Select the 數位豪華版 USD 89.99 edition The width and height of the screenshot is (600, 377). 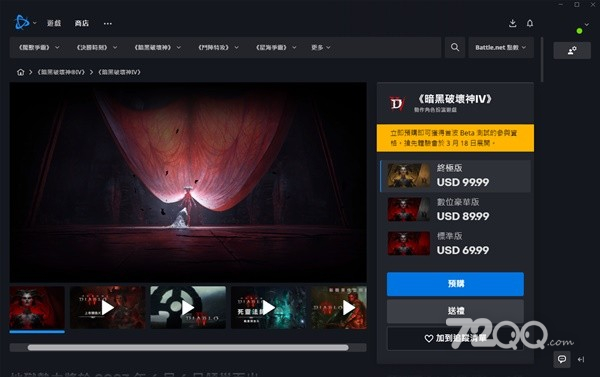click(455, 209)
